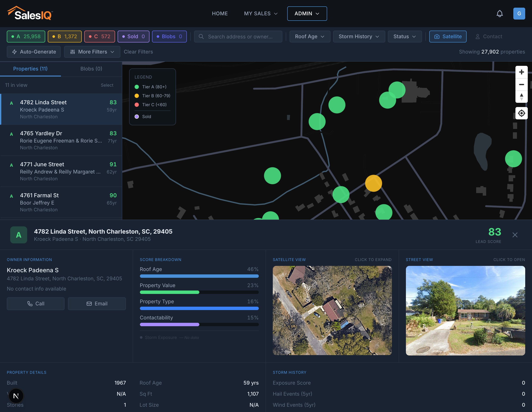The height and width of the screenshot is (412, 532).
Task: Open the MY SALES menu
Action: tap(260, 13)
